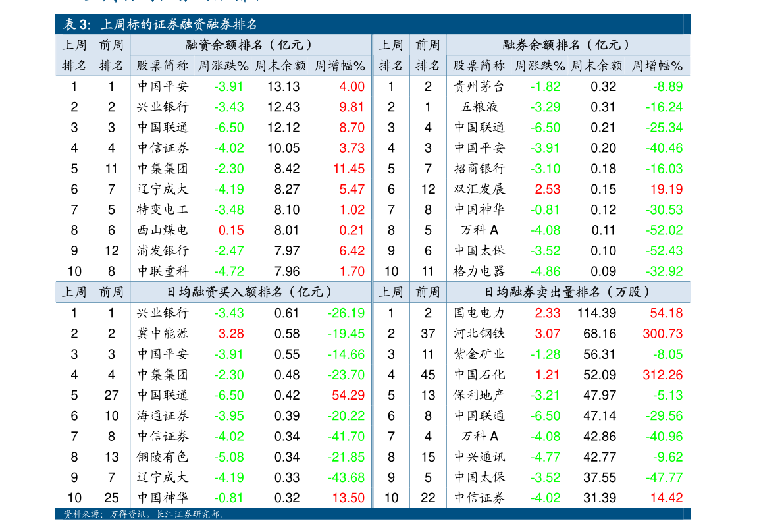Click the red 11.45 weekly increase value
This screenshot has height=532, width=784.
tap(348, 169)
